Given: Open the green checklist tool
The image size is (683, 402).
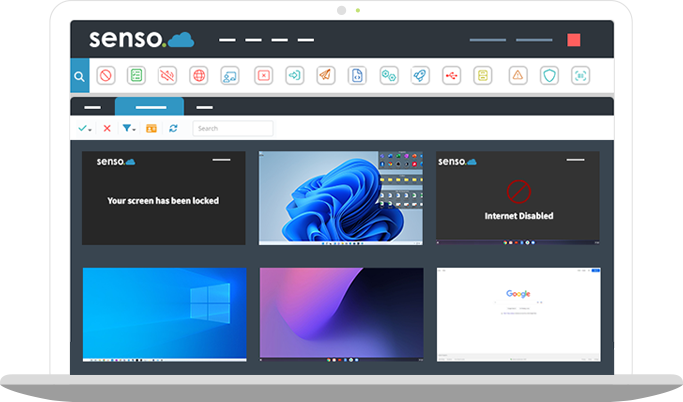Looking at the screenshot, I should pos(136,75).
